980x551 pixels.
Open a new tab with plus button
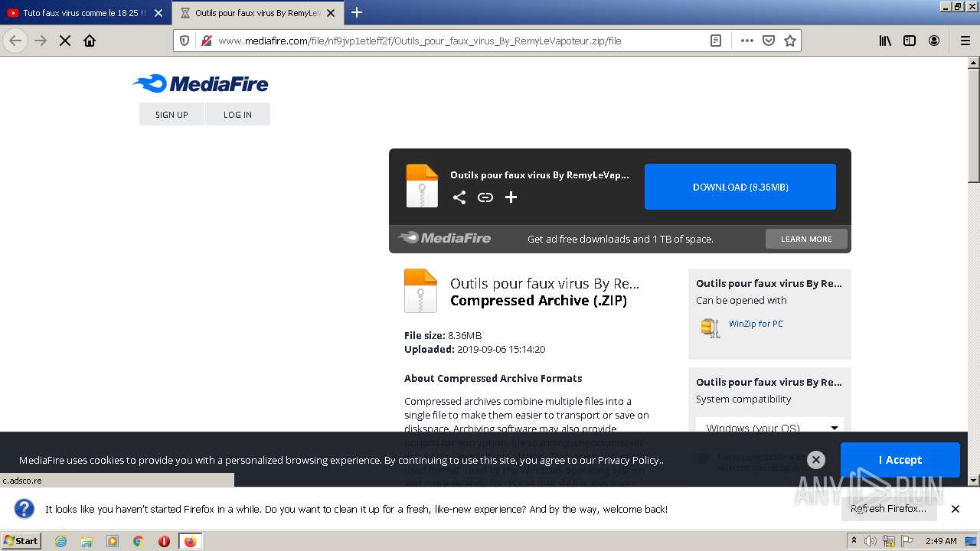pos(357,12)
